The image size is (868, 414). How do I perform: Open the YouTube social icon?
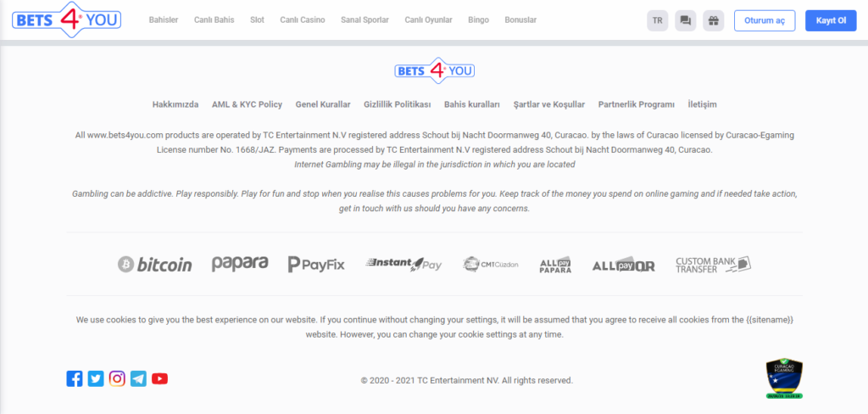159,378
